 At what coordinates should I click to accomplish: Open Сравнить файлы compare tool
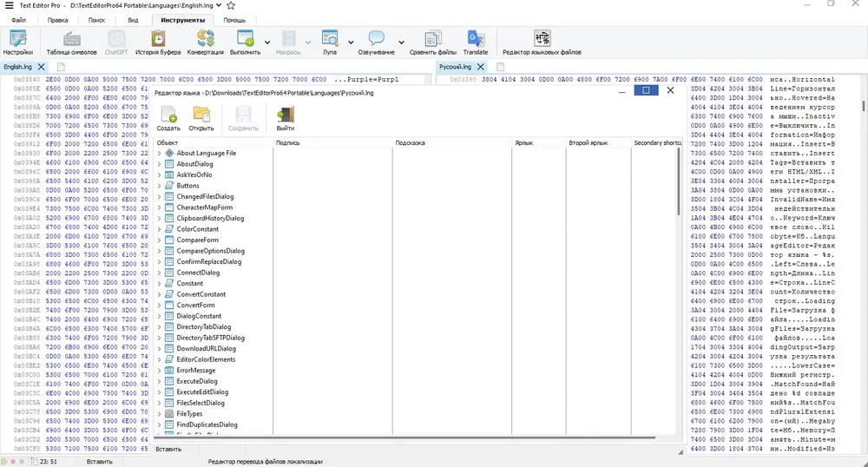click(x=433, y=43)
